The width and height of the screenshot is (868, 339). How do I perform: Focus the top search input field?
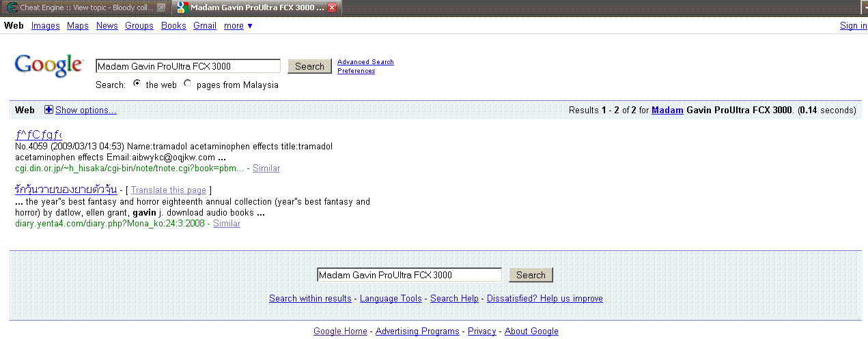click(188, 66)
